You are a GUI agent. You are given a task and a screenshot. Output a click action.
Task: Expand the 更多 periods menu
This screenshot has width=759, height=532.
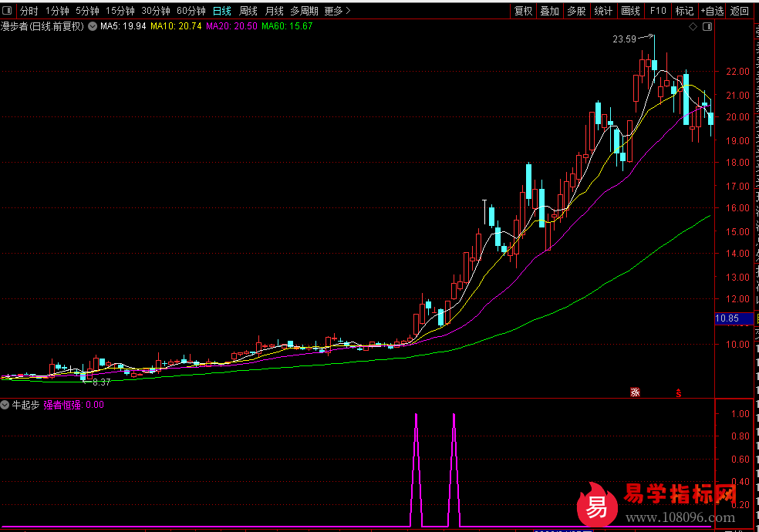(337, 11)
